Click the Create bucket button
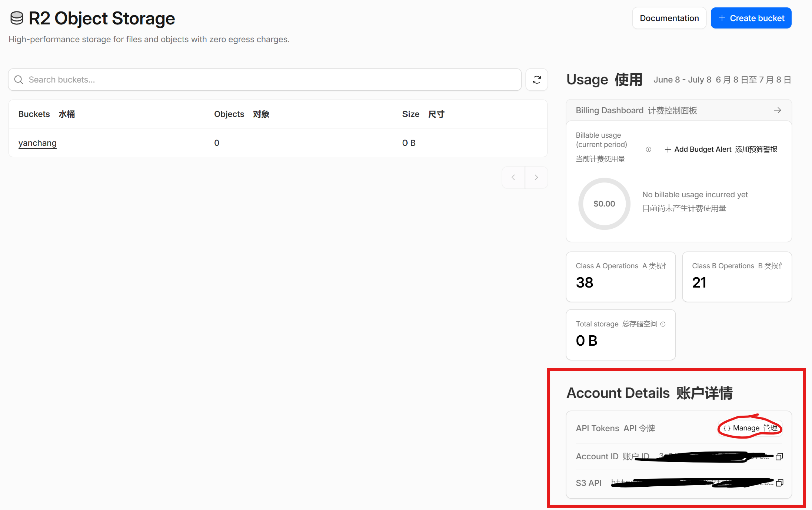Viewport: 812px width, 510px height. pos(751,18)
